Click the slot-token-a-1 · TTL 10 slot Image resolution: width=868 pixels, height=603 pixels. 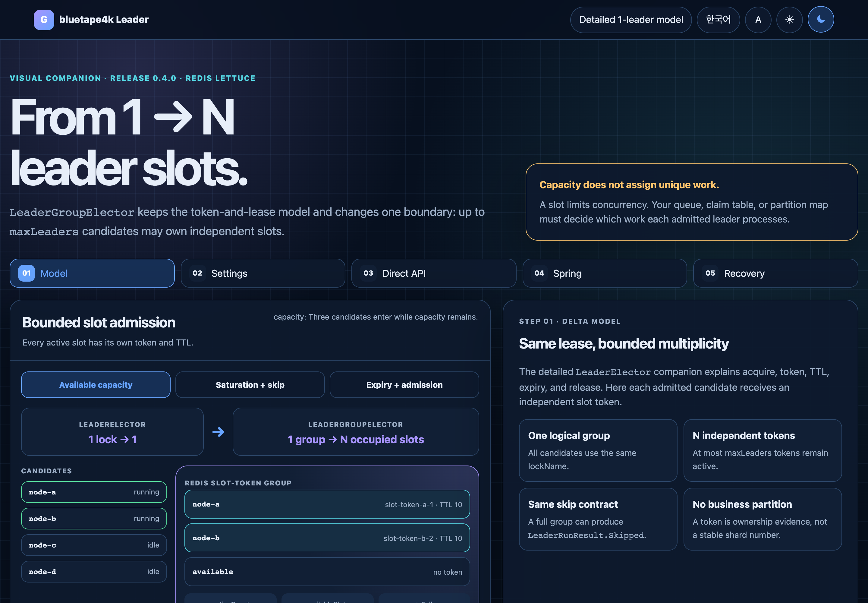(x=327, y=504)
